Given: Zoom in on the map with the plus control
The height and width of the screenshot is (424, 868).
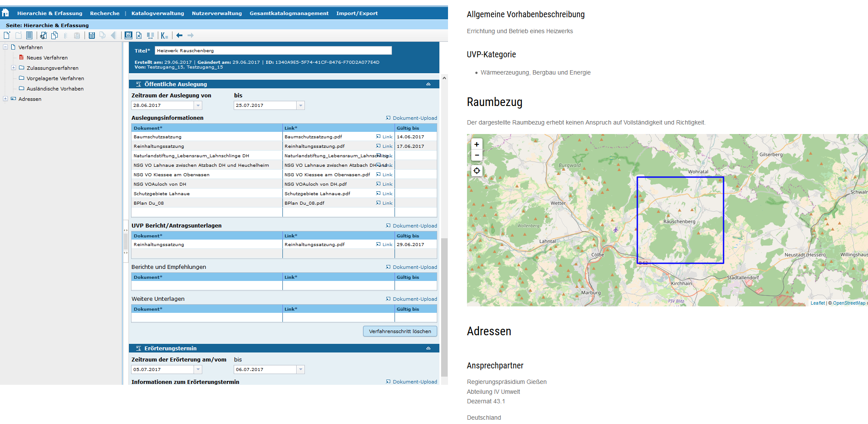Looking at the screenshot, I should pos(476,144).
